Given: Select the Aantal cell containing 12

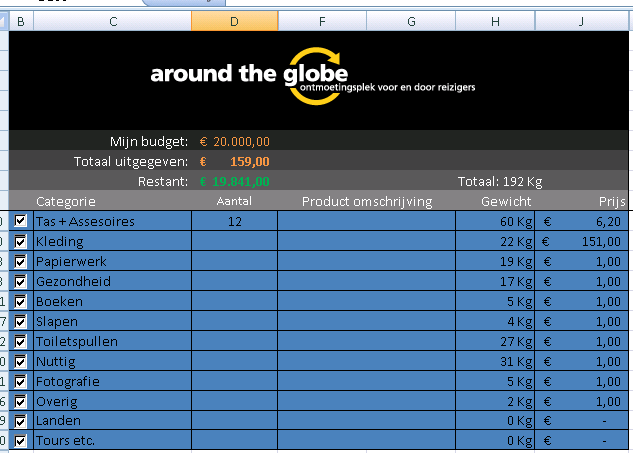Looking at the screenshot, I should (x=235, y=221).
